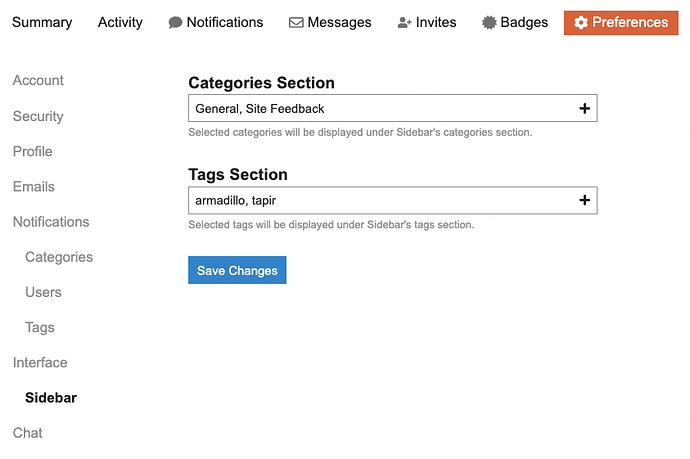Switch to the Activity tab
690x459 pixels.
pyautogui.click(x=120, y=22)
